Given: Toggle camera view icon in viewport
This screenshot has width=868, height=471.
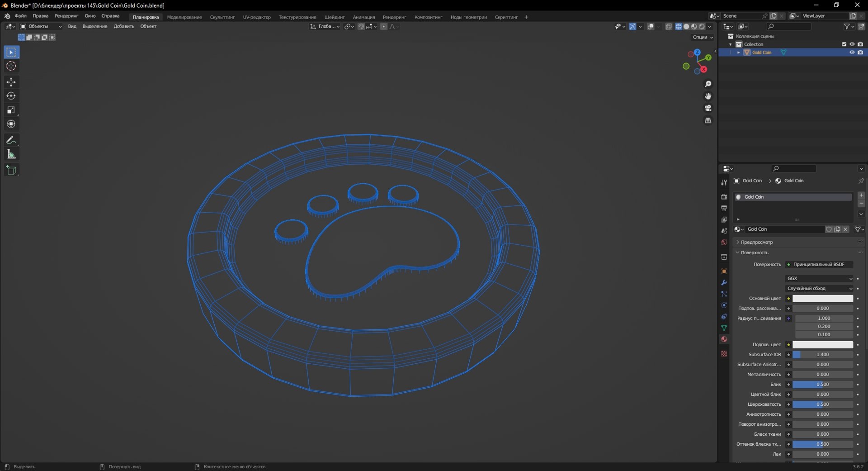Looking at the screenshot, I should (708, 108).
